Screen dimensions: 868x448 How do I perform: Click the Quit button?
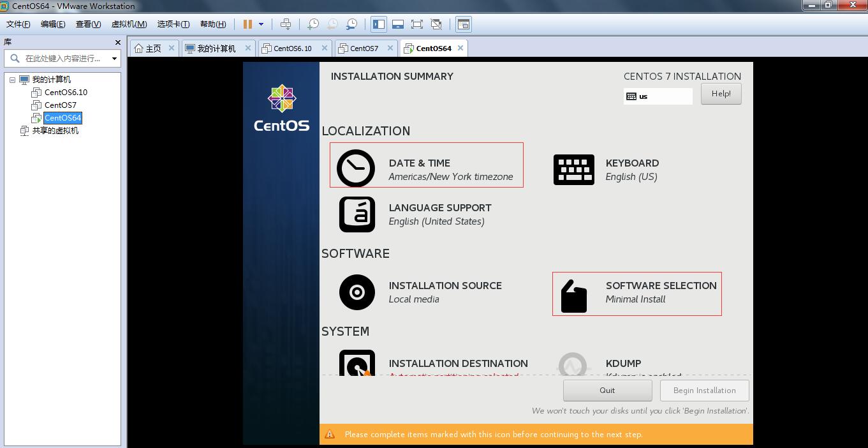pyautogui.click(x=607, y=391)
